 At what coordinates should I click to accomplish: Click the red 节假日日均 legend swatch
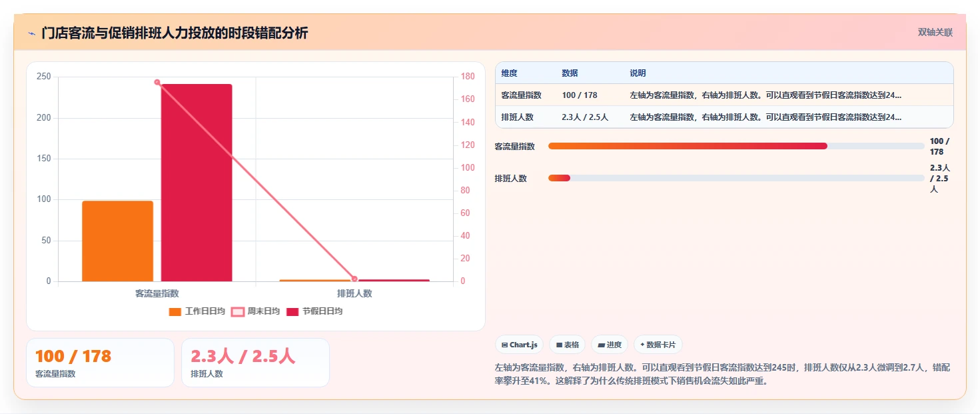click(x=292, y=312)
